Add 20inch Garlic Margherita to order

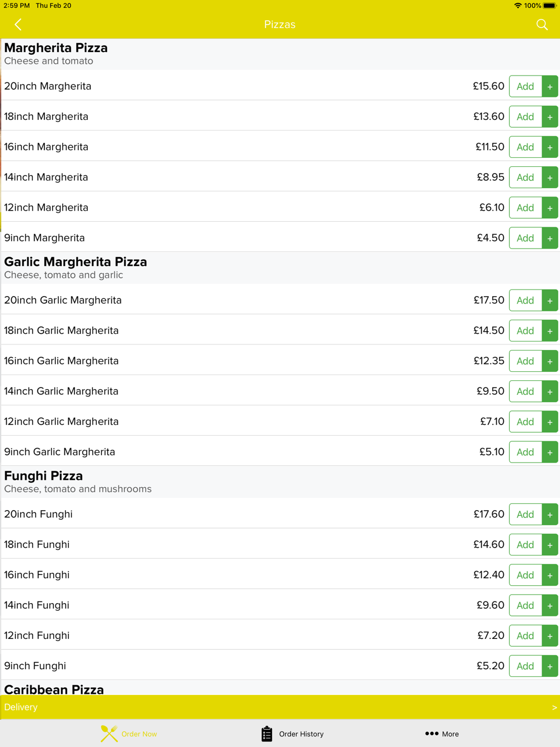525,300
